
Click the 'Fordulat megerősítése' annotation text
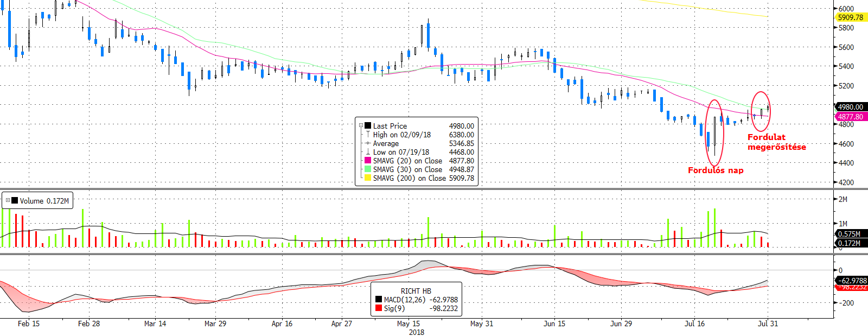[776, 142]
